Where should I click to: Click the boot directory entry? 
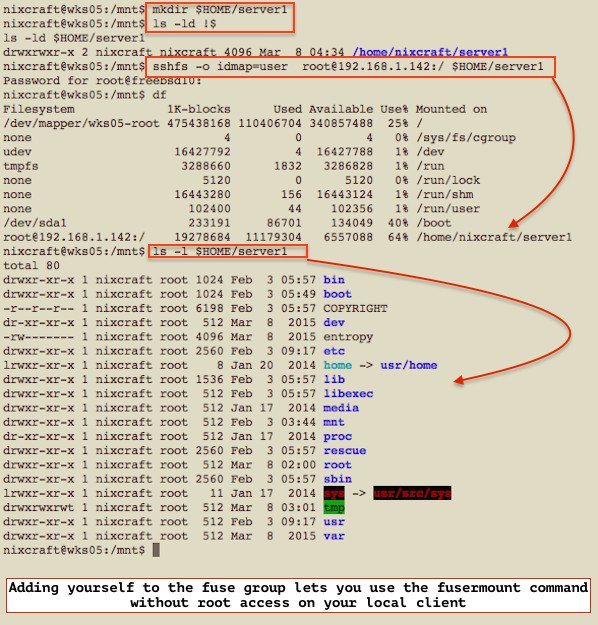point(337,294)
